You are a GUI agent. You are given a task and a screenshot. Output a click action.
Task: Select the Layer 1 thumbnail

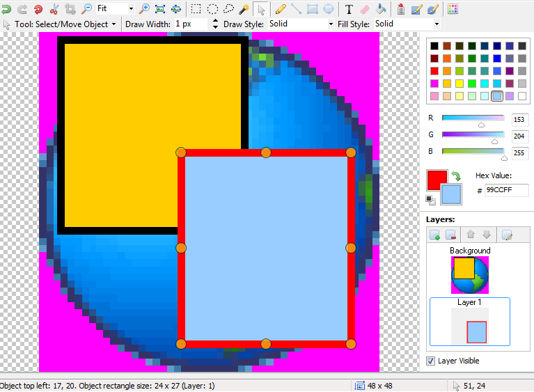click(470, 327)
